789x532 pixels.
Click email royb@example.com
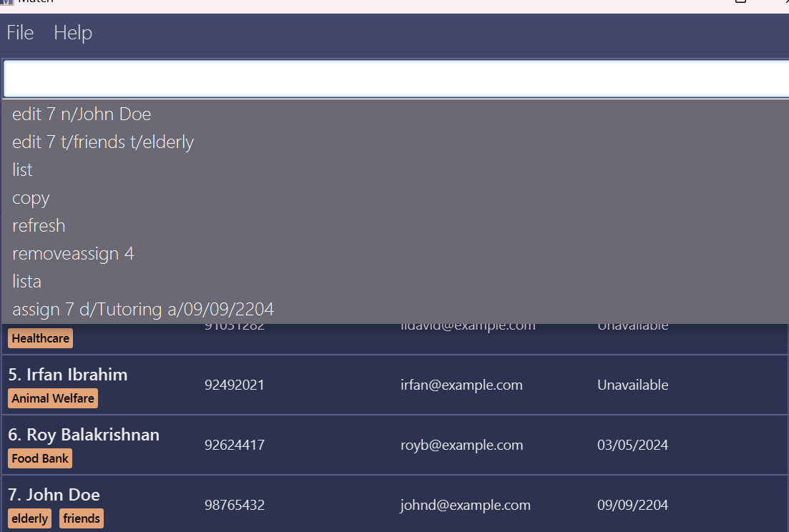tap(462, 445)
